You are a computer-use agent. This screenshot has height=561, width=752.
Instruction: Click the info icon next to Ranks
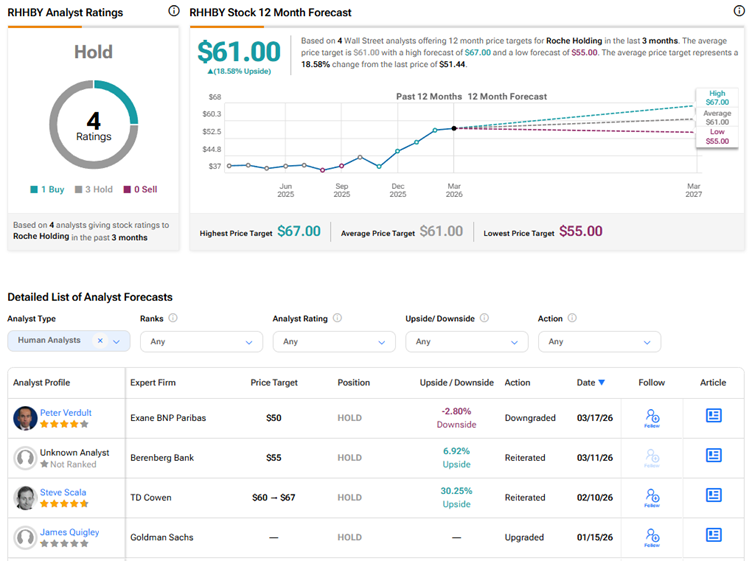click(x=173, y=318)
